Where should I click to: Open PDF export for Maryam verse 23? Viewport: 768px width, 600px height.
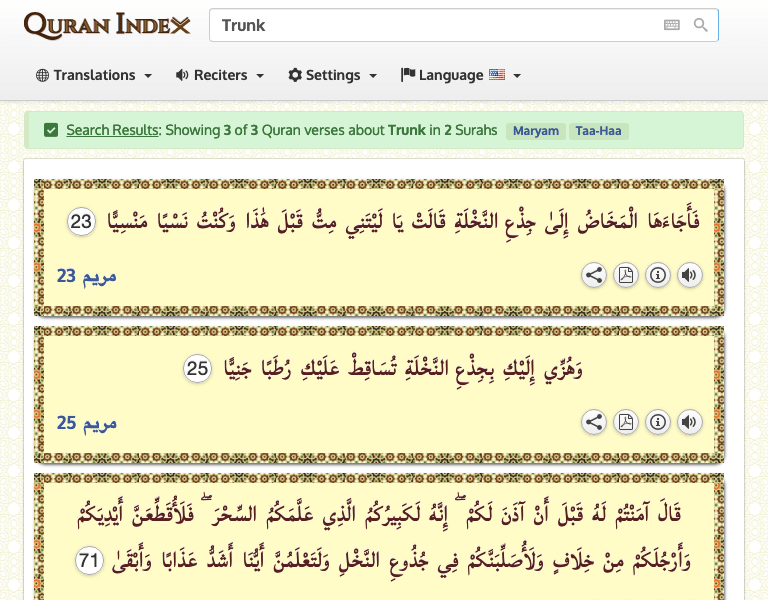coord(626,276)
